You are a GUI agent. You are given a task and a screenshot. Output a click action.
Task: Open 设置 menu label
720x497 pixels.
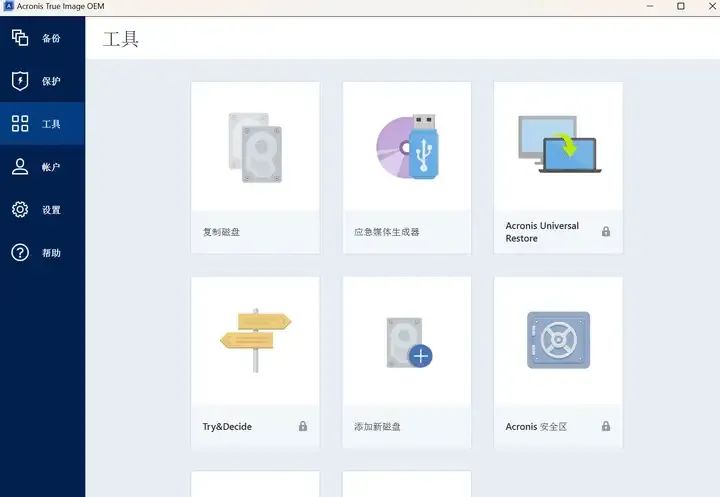pos(51,210)
